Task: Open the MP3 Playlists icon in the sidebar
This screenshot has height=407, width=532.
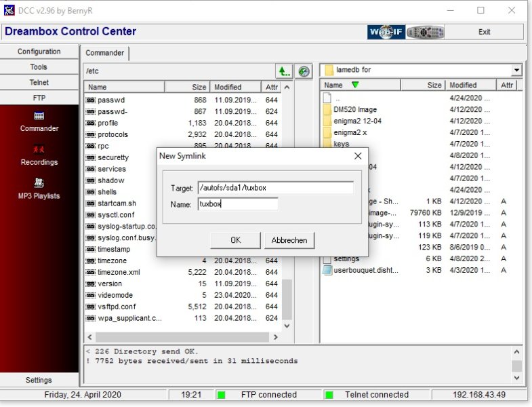Action: (x=39, y=182)
